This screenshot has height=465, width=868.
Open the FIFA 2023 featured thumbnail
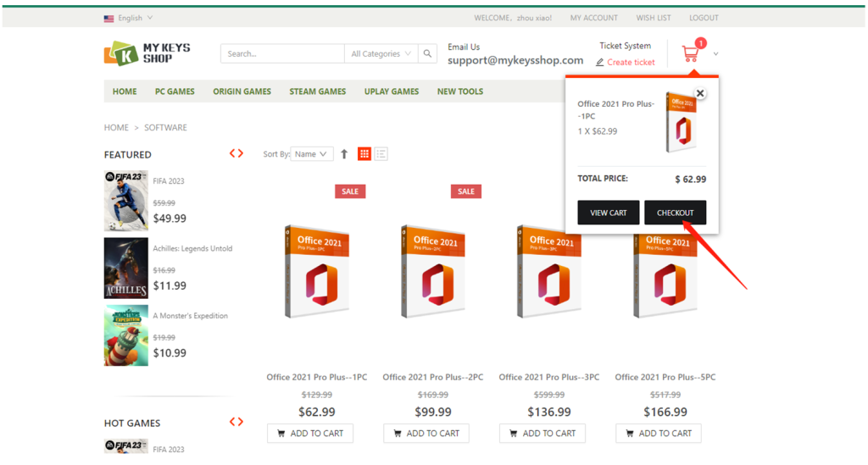(125, 201)
